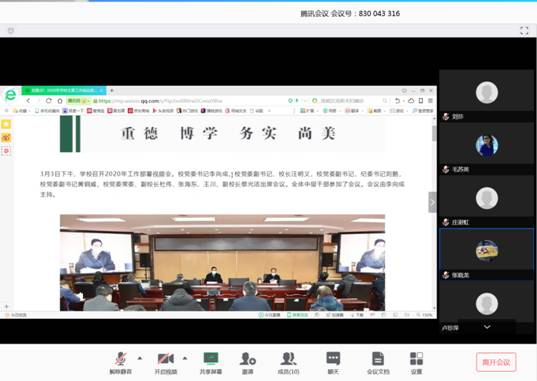Screen dimensions: 537x381
Task: Open the chat panel icon
Action: [x=333, y=362]
